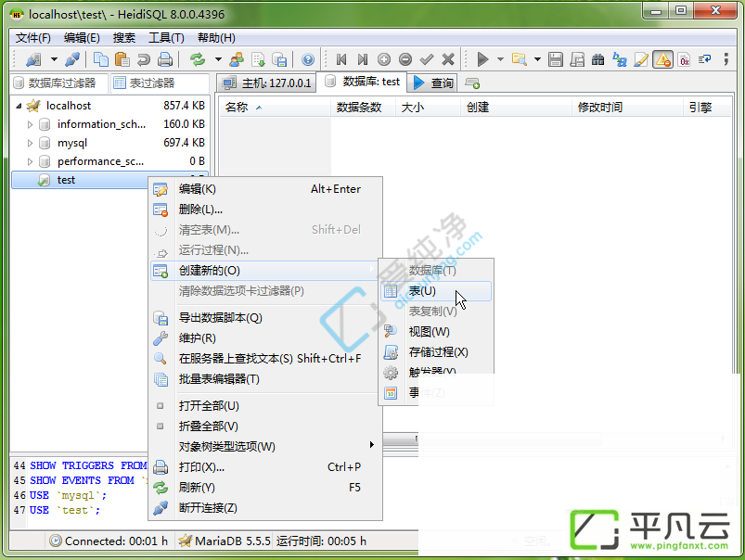Choose 表(U) in the submenu
This screenshot has width=745, height=560.
click(x=436, y=291)
